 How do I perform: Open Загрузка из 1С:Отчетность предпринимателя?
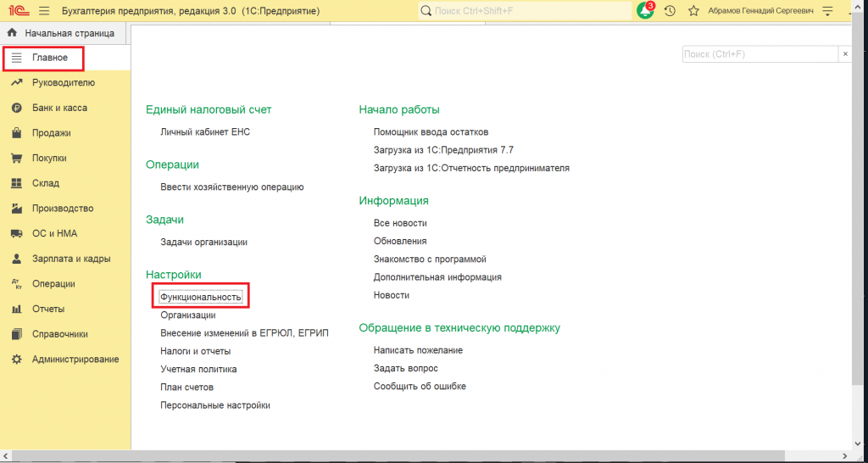tap(471, 169)
